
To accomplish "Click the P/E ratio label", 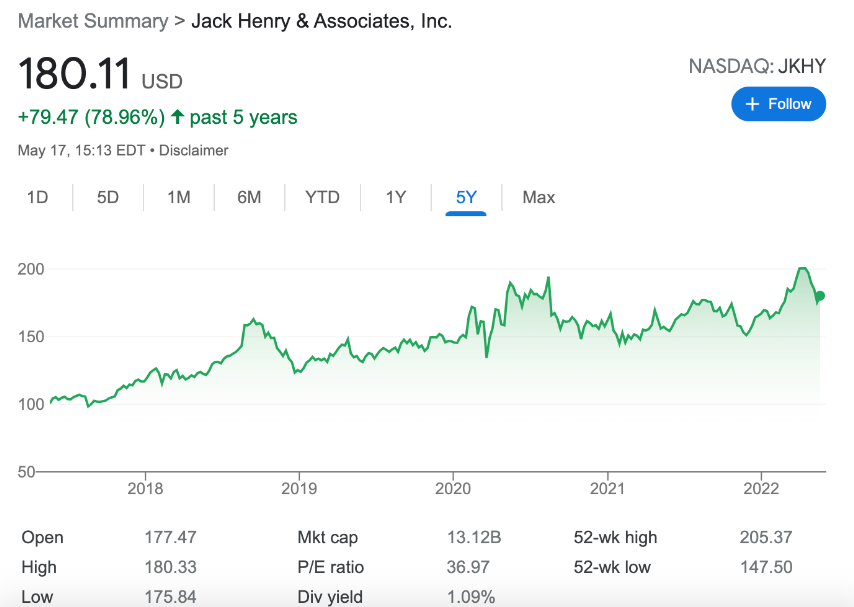I will tap(331, 567).
